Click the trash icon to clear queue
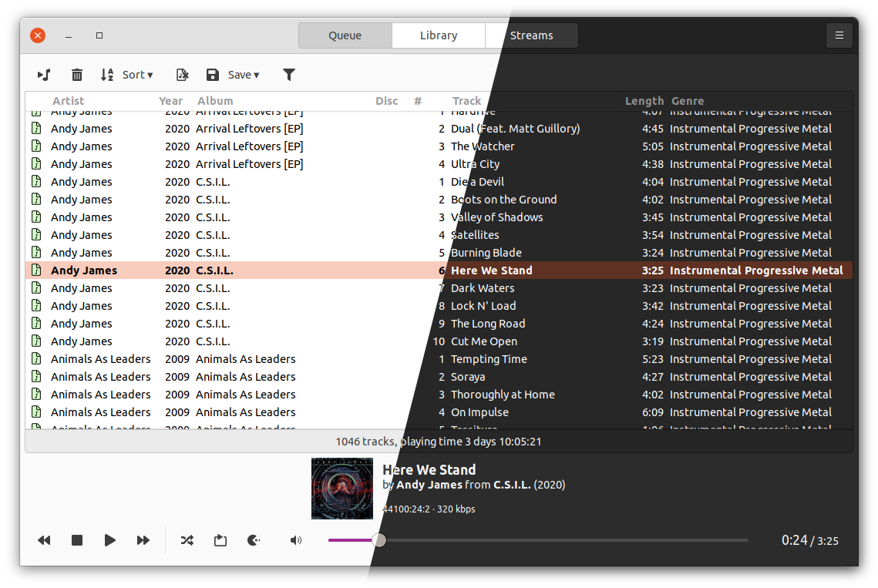This screenshot has height=588, width=878. tap(77, 75)
